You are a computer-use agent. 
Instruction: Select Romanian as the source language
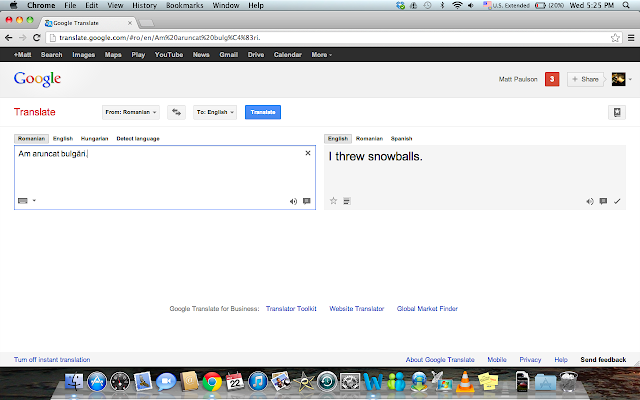tap(31, 139)
